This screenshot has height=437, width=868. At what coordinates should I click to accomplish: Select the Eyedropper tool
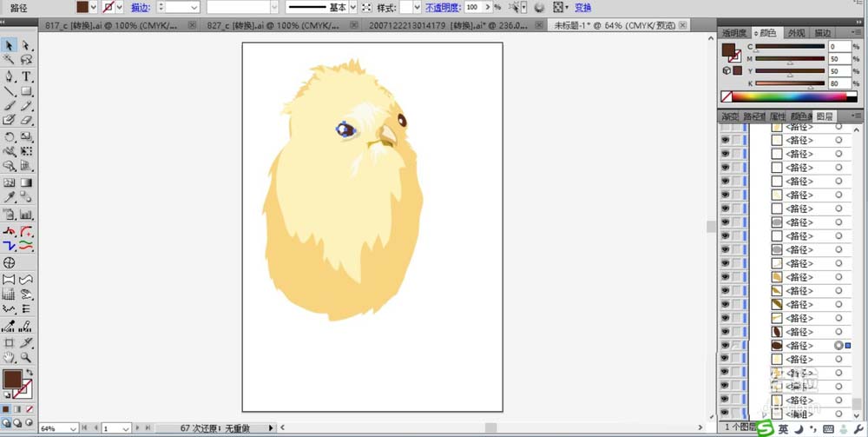[x=10, y=198]
